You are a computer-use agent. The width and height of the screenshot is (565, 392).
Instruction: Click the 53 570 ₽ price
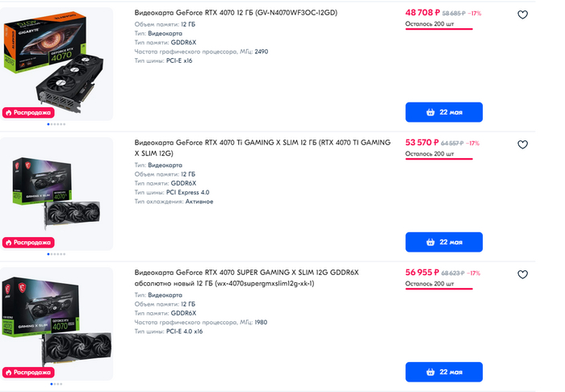(421, 143)
